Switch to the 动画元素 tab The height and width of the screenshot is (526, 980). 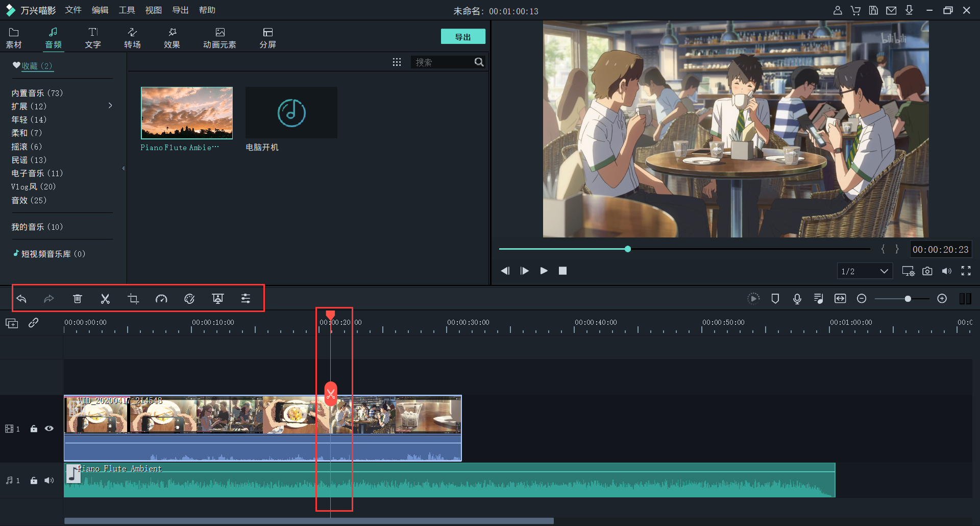pyautogui.click(x=219, y=38)
